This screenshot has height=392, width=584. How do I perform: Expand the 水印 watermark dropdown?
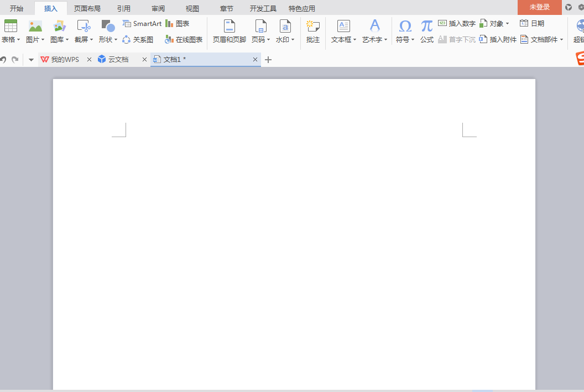point(285,40)
